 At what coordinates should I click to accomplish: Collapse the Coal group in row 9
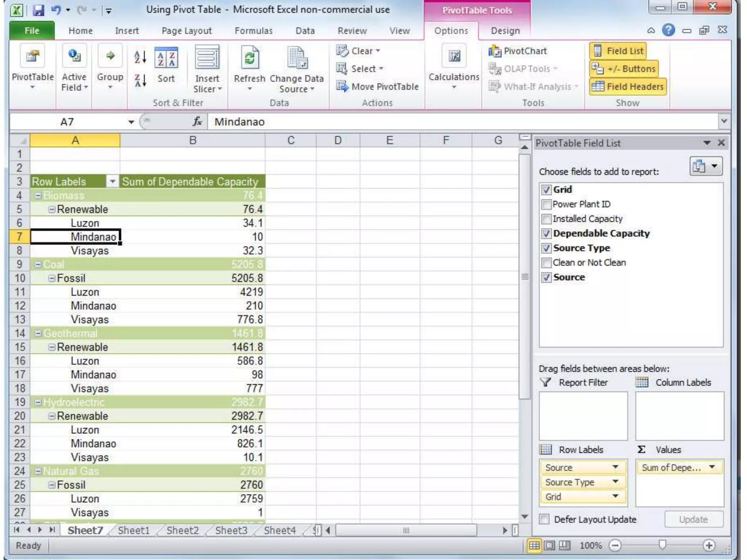[38, 264]
